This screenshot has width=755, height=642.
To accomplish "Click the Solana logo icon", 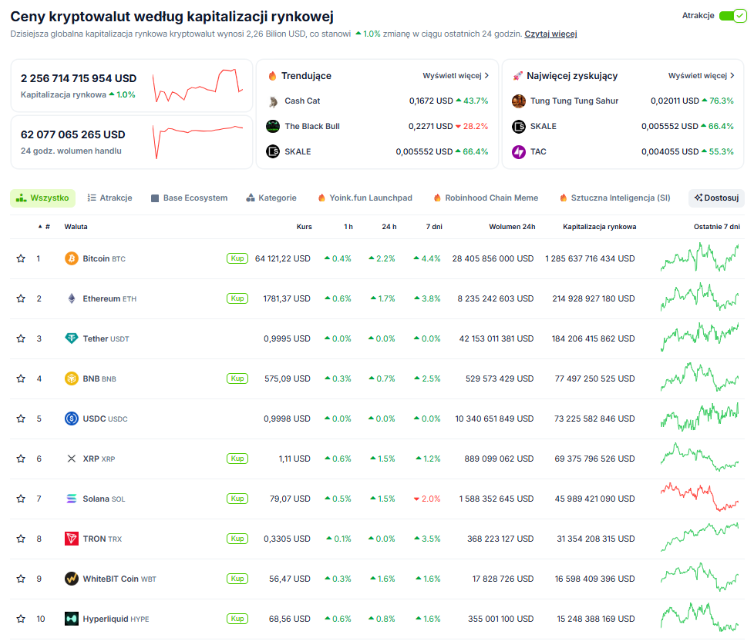I will pos(71,498).
